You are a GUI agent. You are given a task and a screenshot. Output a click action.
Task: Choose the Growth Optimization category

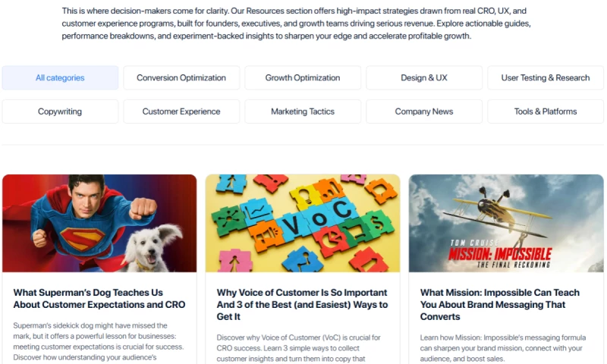click(303, 78)
